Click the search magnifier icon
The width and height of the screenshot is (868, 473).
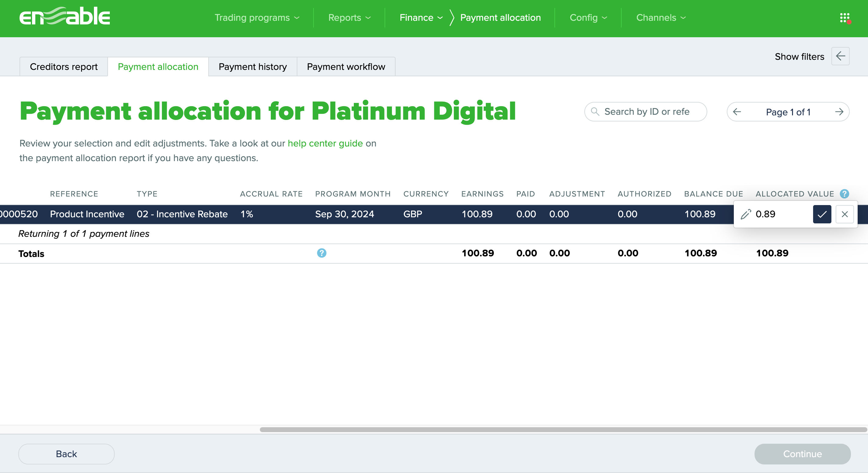click(595, 112)
